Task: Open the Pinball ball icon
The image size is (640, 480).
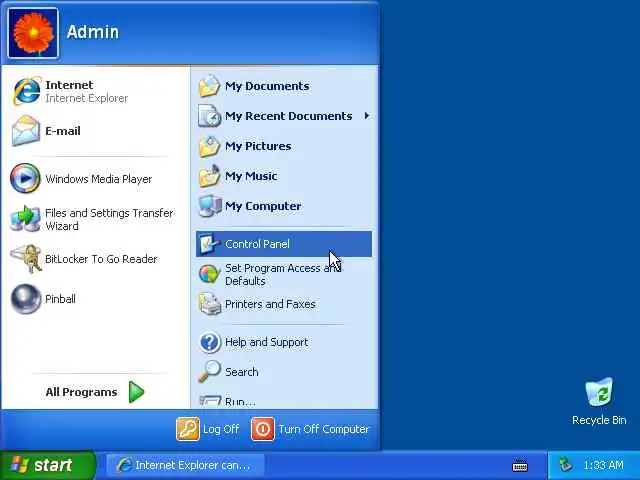Action: click(26, 299)
